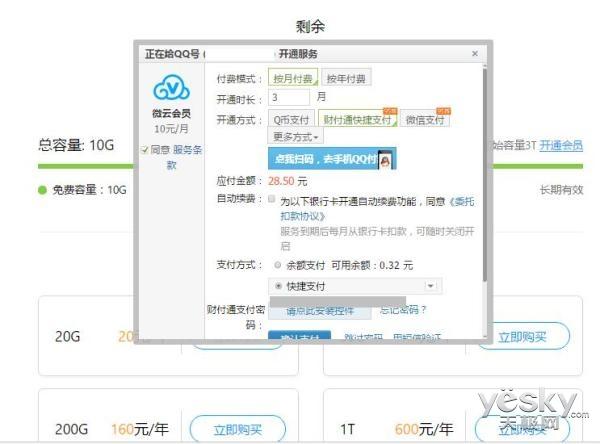Viewport: 600px width, 444px height.
Task: Choose Q币支付 payment option
Action: (x=291, y=119)
